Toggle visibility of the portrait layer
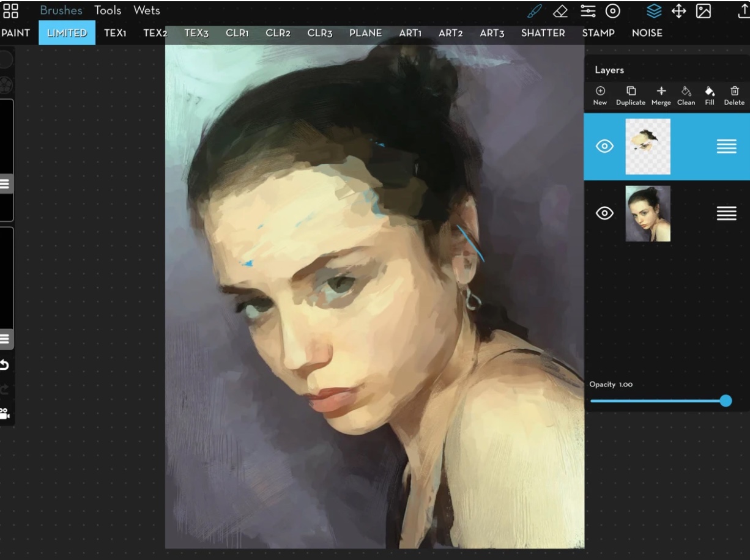The image size is (750, 560). (x=604, y=213)
